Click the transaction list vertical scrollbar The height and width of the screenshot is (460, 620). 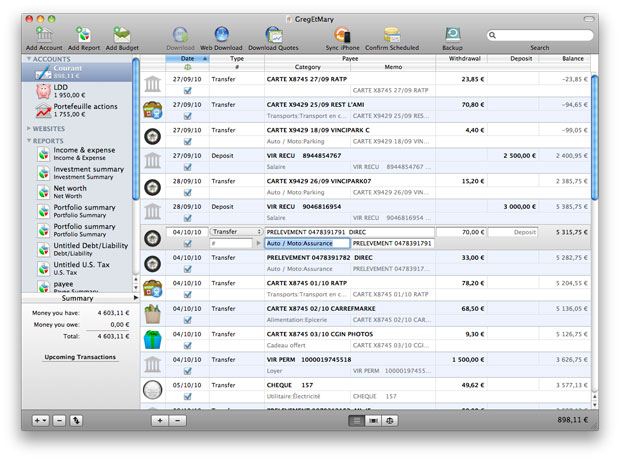(594, 137)
